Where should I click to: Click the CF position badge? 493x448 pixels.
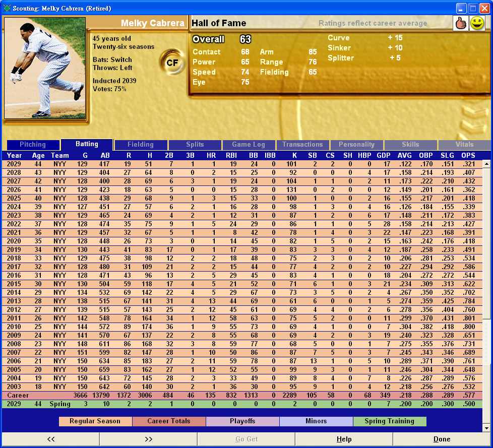pyautogui.click(x=172, y=62)
